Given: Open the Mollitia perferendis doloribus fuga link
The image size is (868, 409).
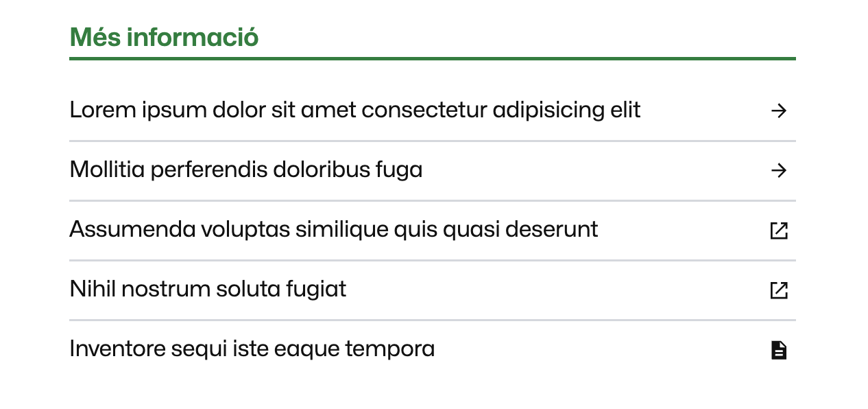Looking at the screenshot, I should pyautogui.click(x=245, y=170).
